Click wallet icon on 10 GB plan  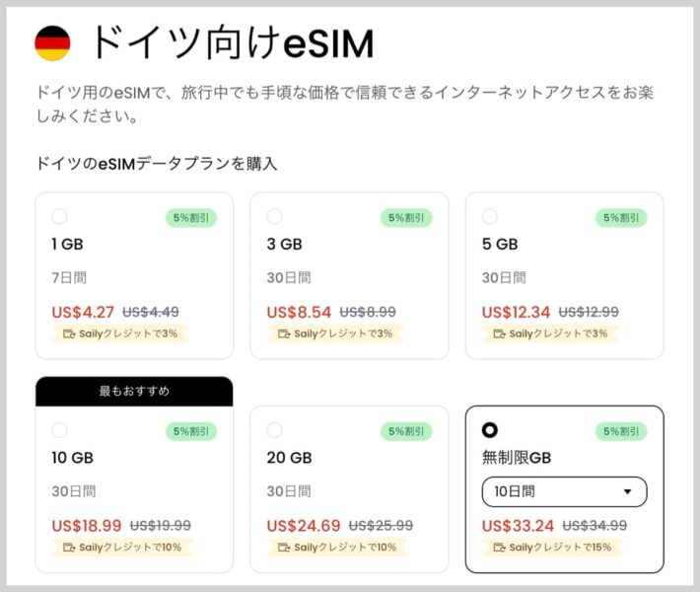68,548
